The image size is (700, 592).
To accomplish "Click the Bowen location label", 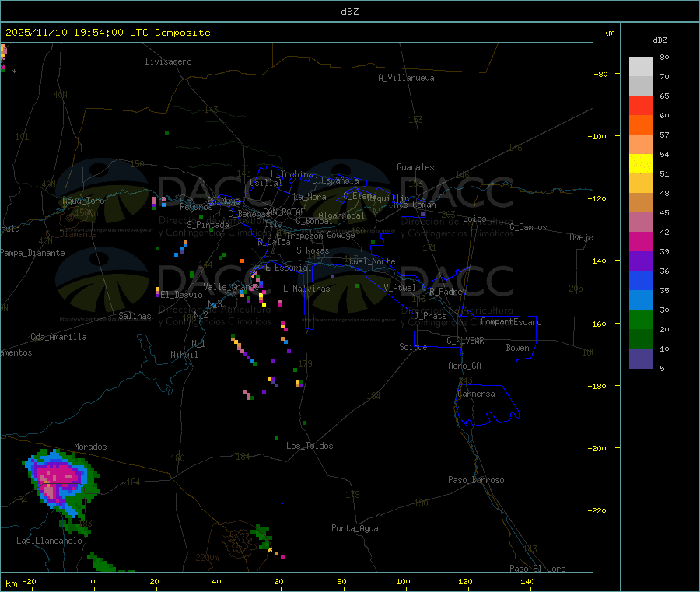I will 517,348.
